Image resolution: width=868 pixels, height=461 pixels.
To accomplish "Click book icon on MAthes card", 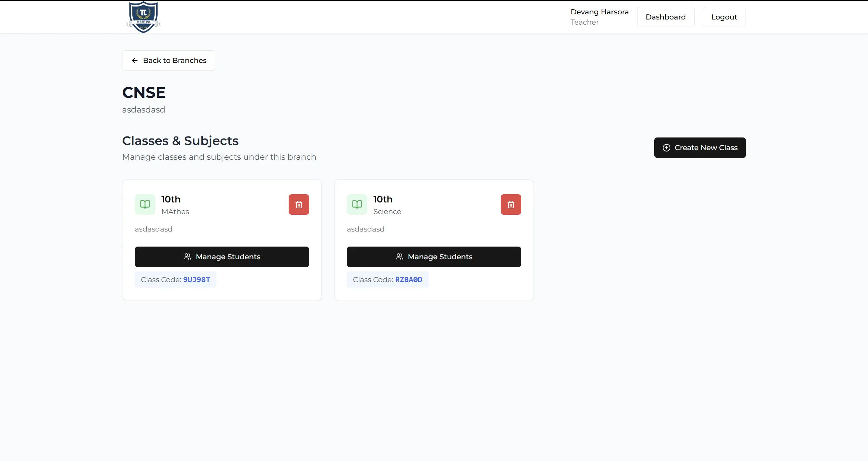I will pos(145,205).
